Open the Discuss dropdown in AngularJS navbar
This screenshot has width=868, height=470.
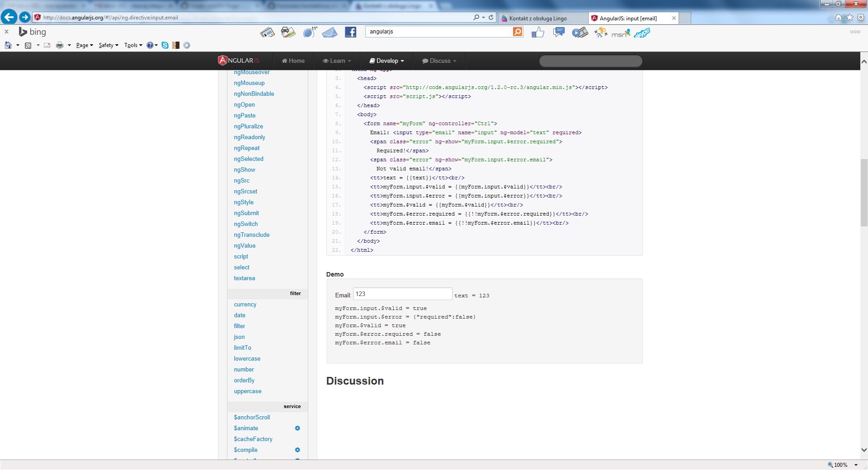439,61
